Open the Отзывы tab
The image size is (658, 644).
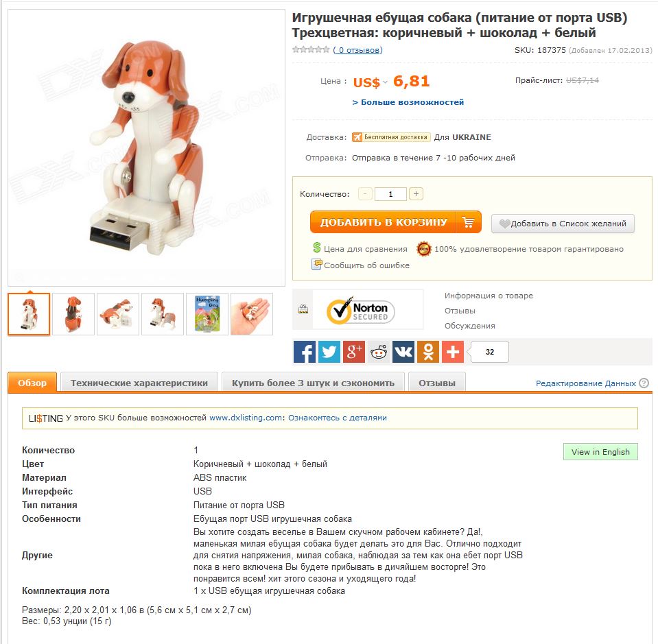tap(437, 382)
